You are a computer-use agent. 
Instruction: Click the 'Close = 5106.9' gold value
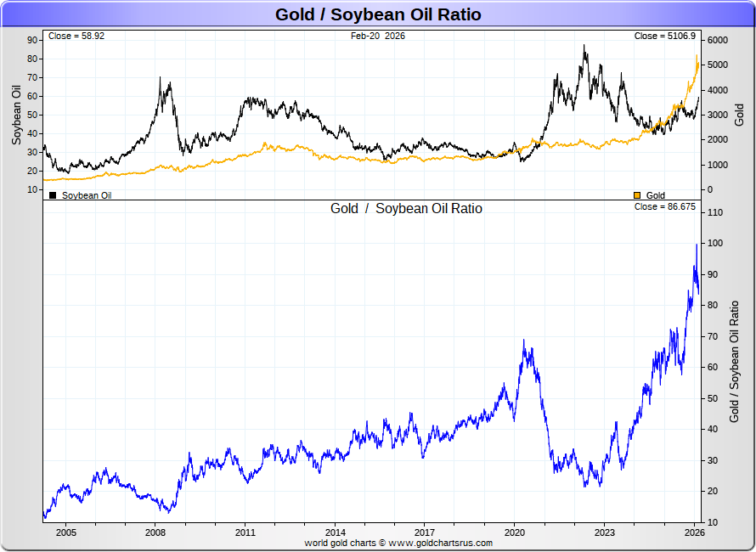(665, 36)
